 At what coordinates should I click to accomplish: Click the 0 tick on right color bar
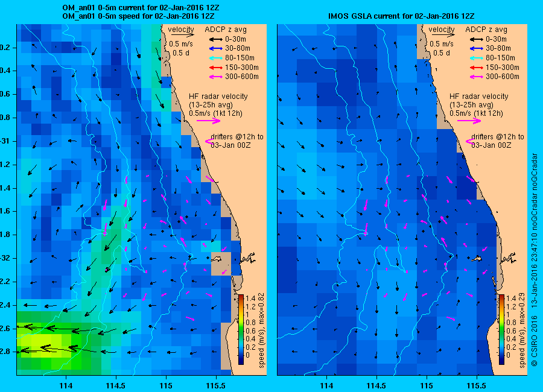click(508, 355)
